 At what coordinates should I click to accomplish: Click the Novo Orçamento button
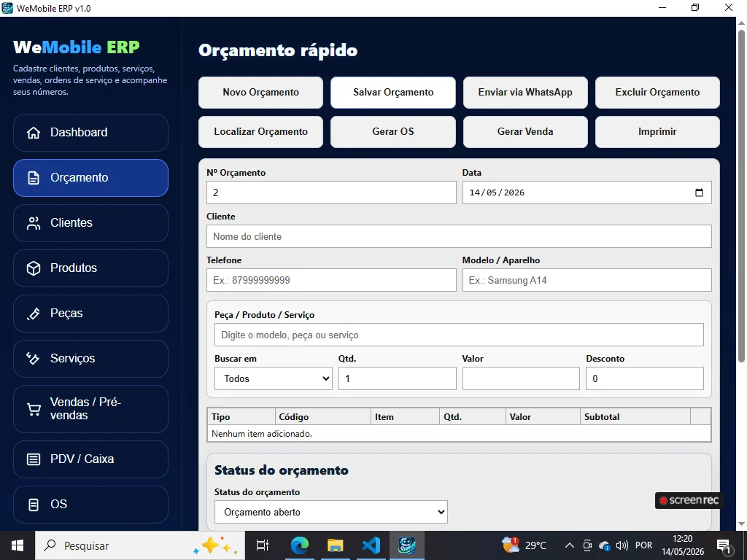coord(260,93)
